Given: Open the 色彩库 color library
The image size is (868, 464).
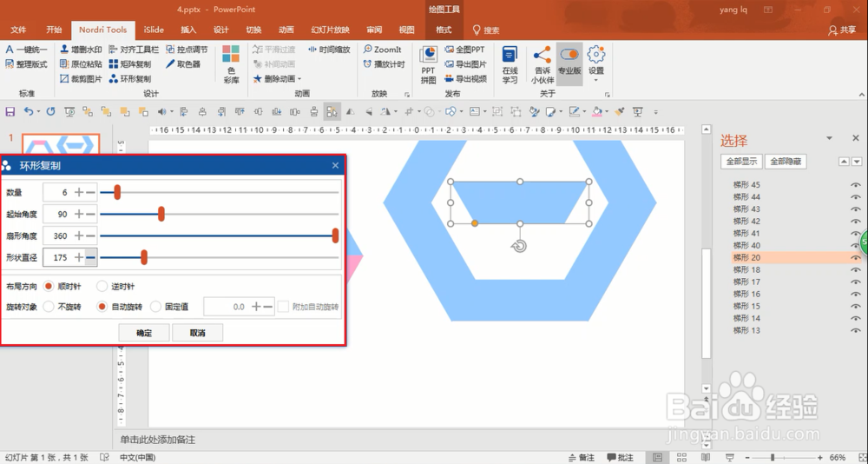Looking at the screenshot, I should pyautogui.click(x=231, y=64).
